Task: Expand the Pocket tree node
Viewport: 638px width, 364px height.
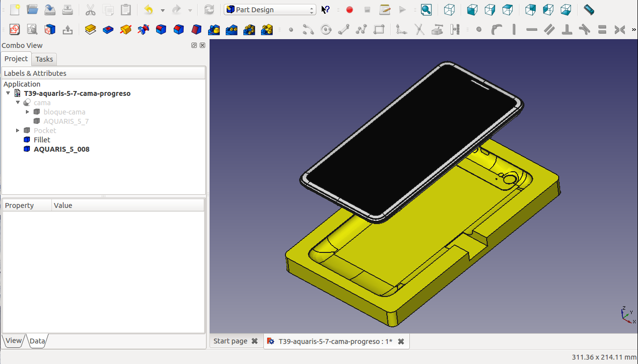Action: pyautogui.click(x=18, y=131)
